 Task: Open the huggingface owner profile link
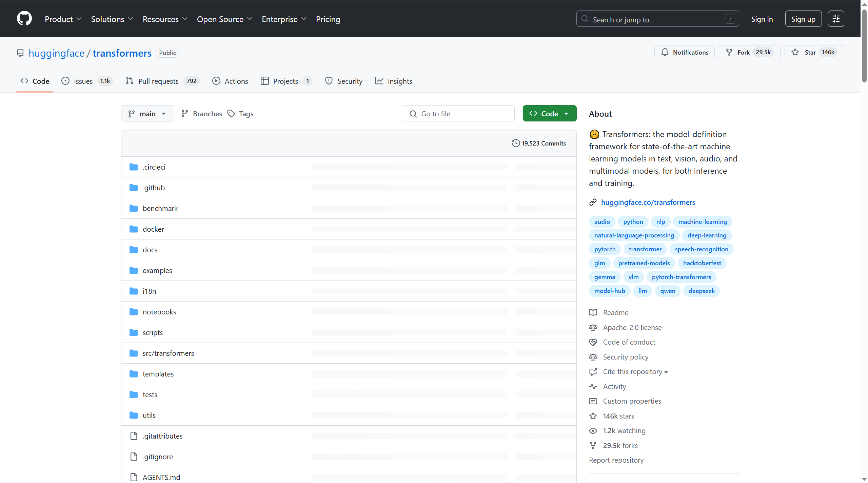(57, 53)
